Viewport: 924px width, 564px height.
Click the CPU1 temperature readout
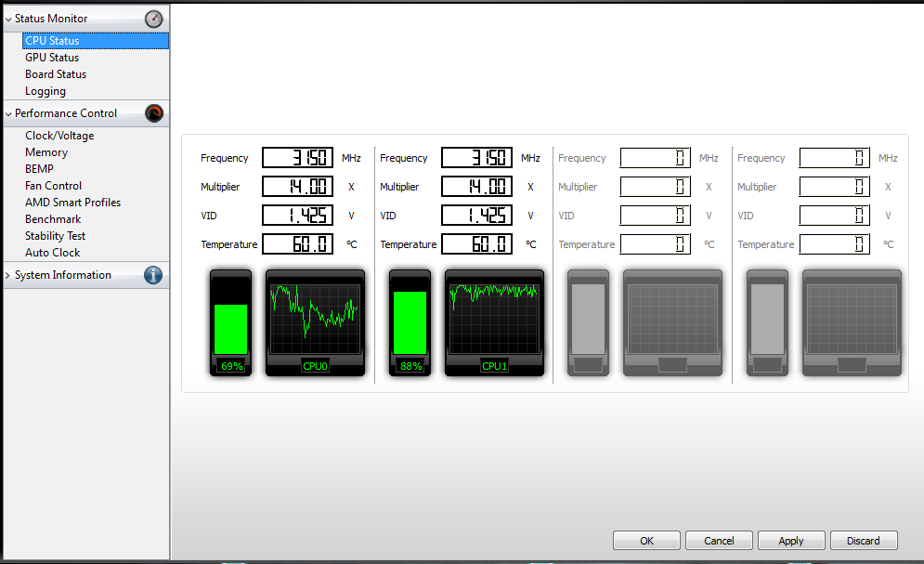[476, 244]
